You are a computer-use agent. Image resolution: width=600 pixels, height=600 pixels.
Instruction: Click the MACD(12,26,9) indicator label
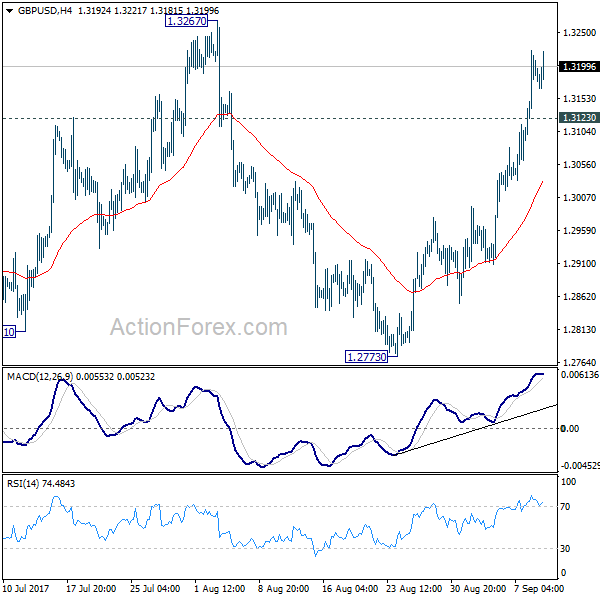click(39, 377)
